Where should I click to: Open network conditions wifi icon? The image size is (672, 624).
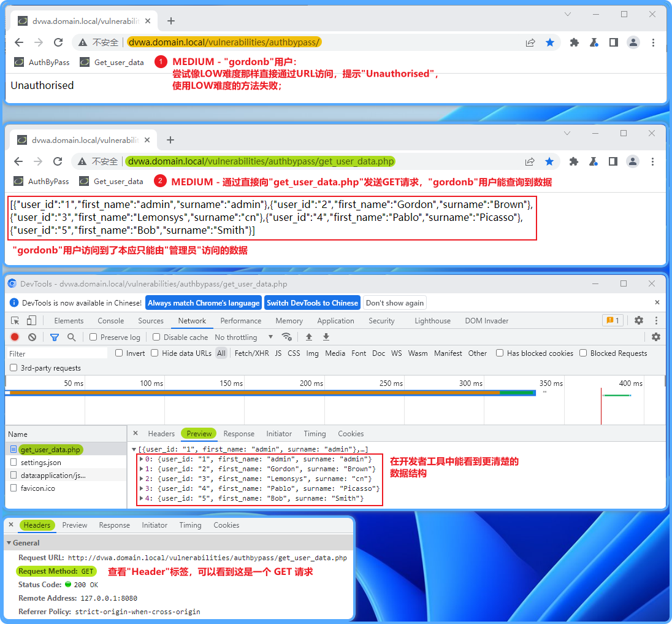(x=287, y=337)
